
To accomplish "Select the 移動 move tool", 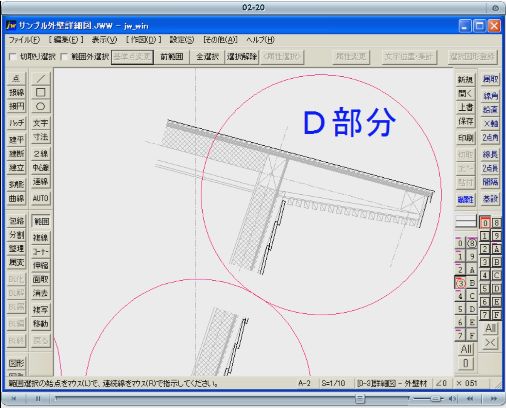I will tap(40, 324).
